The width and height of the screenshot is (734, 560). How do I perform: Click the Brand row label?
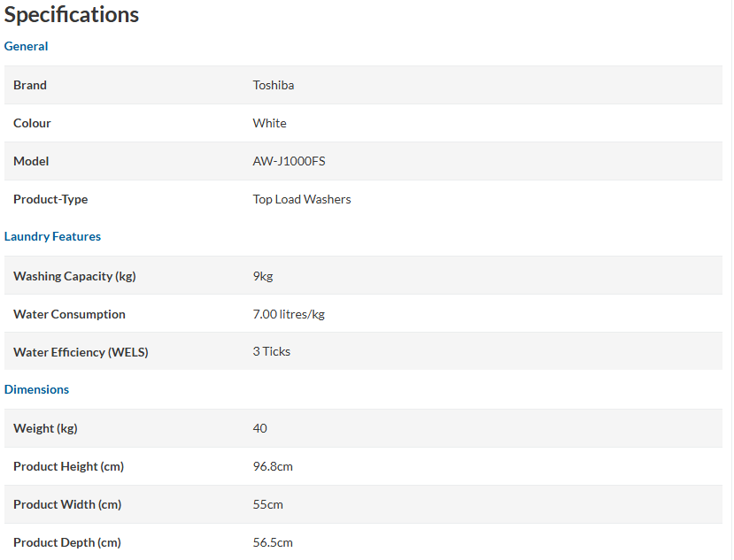(30, 85)
